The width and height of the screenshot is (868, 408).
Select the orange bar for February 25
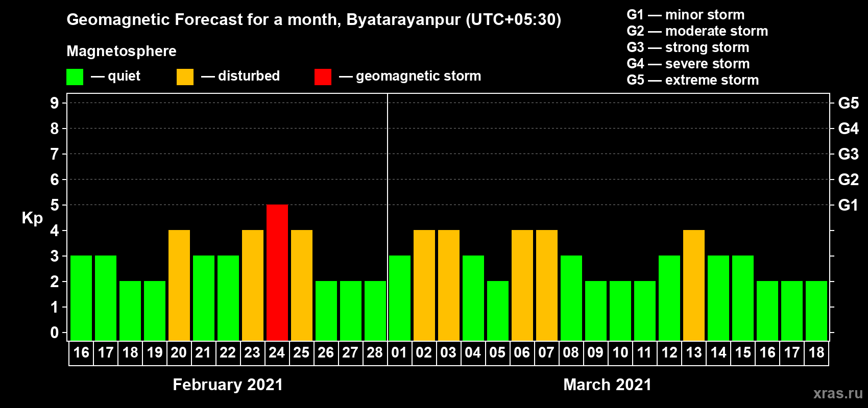(x=302, y=285)
